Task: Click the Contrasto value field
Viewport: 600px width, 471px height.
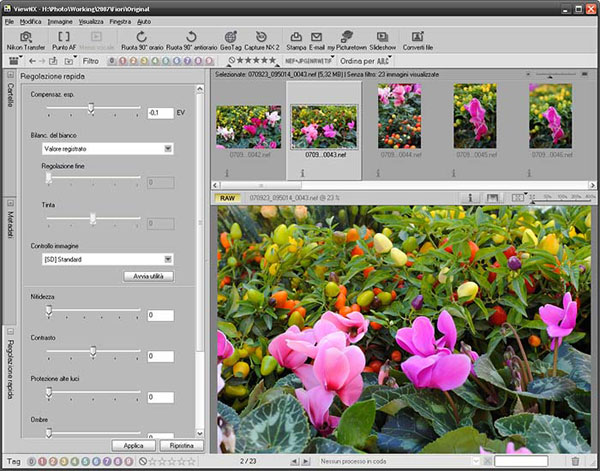Action: pyautogui.click(x=161, y=356)
